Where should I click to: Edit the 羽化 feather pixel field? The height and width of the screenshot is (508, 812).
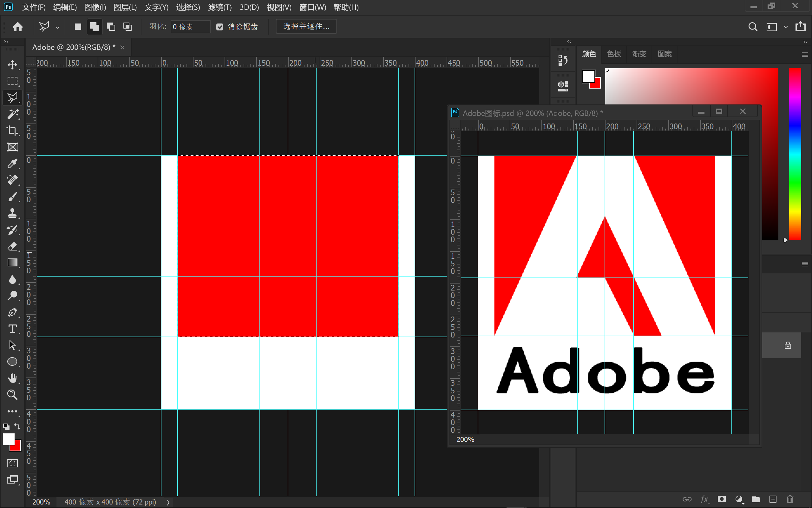[x=190, y=27]
